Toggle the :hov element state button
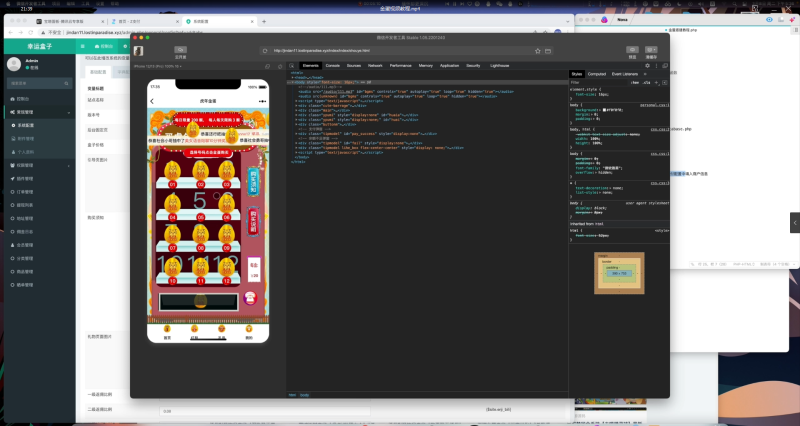This screenshot has height=426, width=800. click(635, 83)
